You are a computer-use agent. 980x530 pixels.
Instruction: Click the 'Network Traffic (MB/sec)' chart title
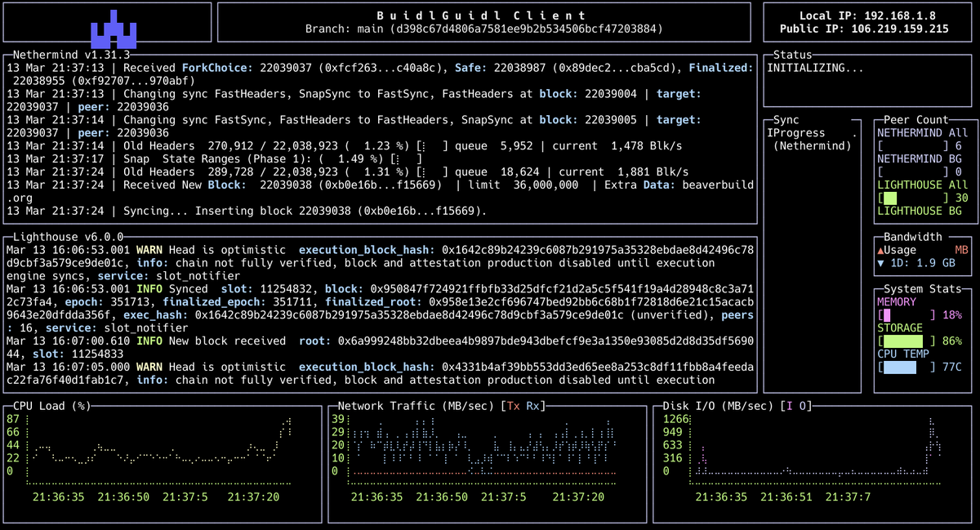point(416,406)
